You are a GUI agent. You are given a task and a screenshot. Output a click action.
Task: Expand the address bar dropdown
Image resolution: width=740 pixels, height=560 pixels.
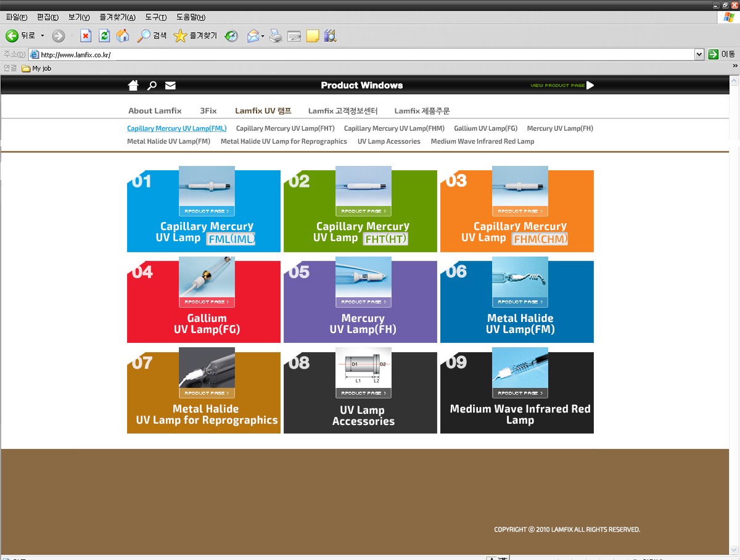pos(699,54)
